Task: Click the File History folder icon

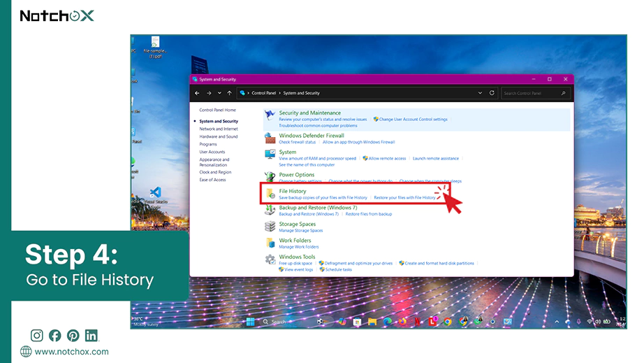Action: pyautogui.click(x=270, y=194)
